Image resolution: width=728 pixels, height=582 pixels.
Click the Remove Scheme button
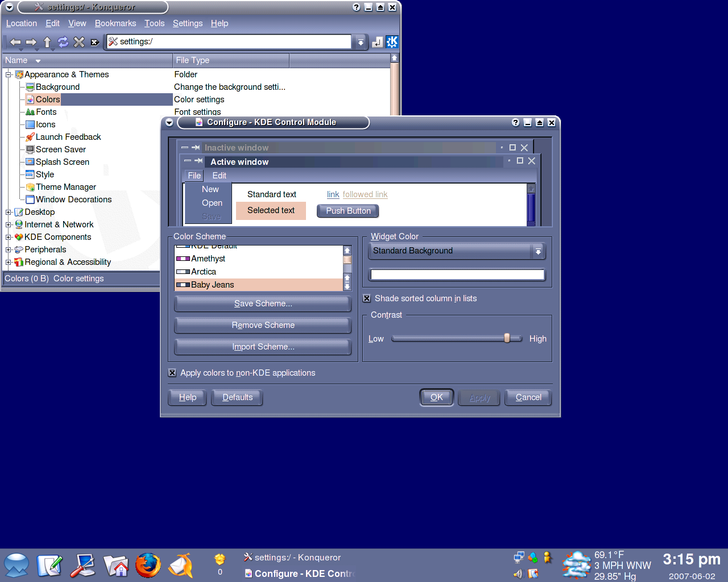pyautogui.click(x=263, y=325)
